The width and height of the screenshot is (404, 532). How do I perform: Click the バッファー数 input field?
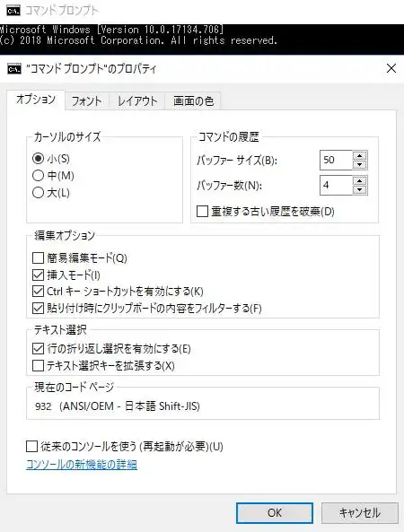point(336,185)
